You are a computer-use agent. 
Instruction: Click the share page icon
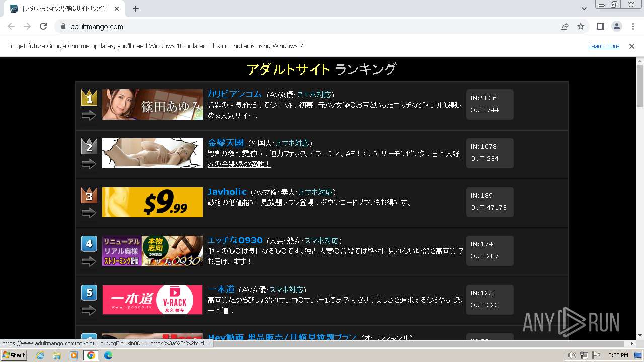565,26
